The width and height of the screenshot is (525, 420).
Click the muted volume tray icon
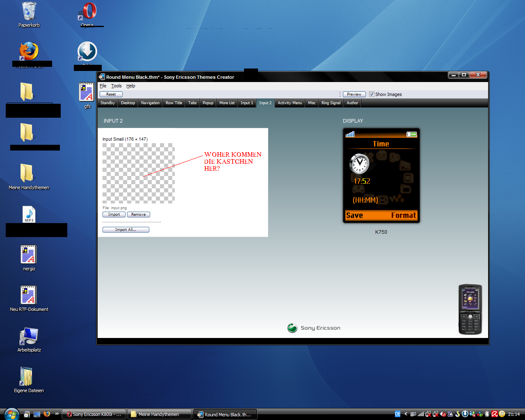click(x=443, y=414)
